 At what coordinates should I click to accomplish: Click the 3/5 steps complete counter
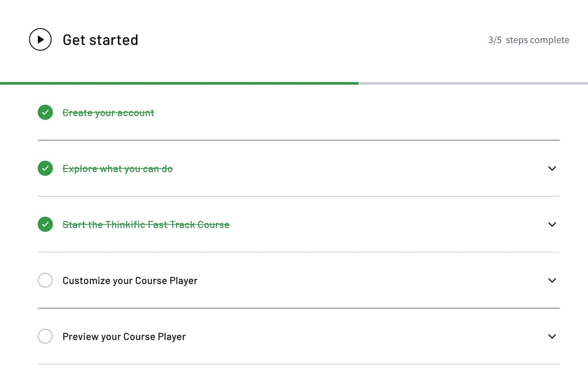[x=495, y=40]
